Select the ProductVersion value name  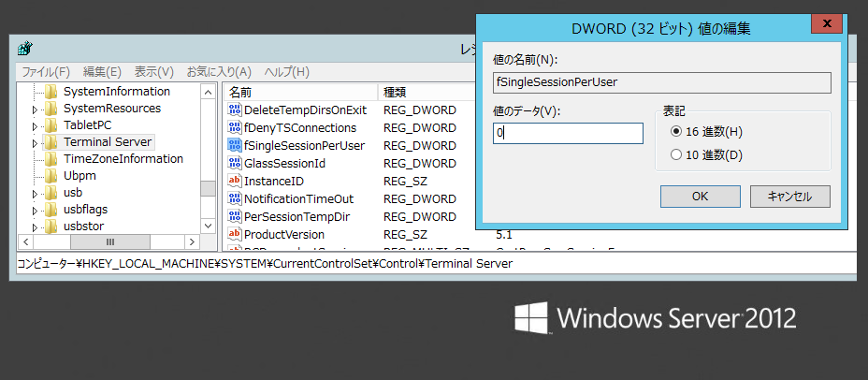[284, 234]
